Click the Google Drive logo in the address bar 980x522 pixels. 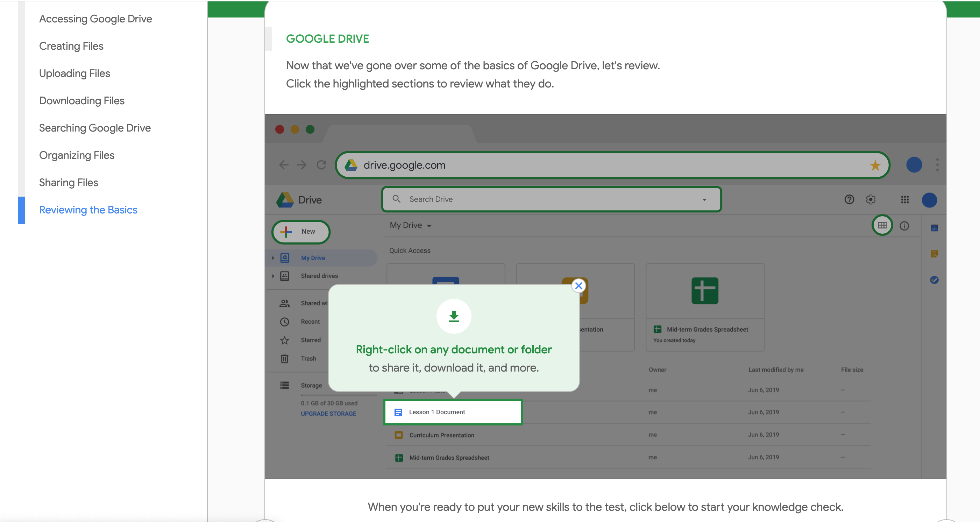coord(351,165)
